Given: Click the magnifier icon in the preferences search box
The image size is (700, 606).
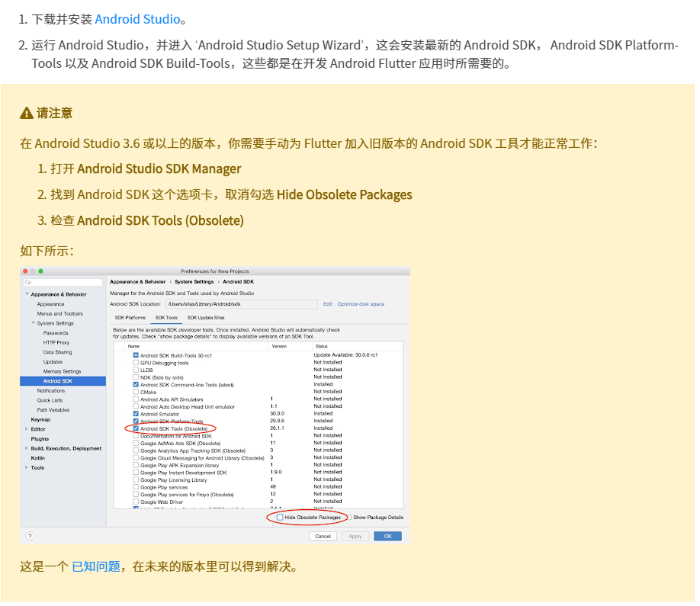Looking at the screenshot, I should [x=28, y=282].
